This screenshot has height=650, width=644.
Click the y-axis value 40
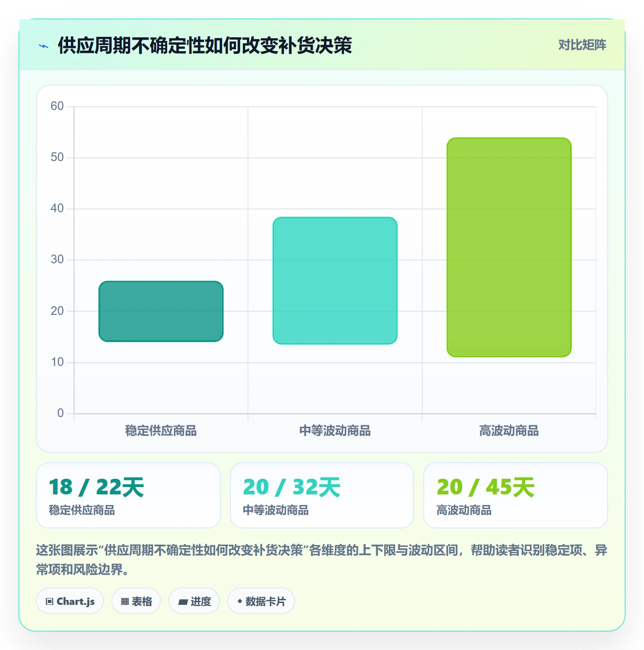click(x=57, y=209)
